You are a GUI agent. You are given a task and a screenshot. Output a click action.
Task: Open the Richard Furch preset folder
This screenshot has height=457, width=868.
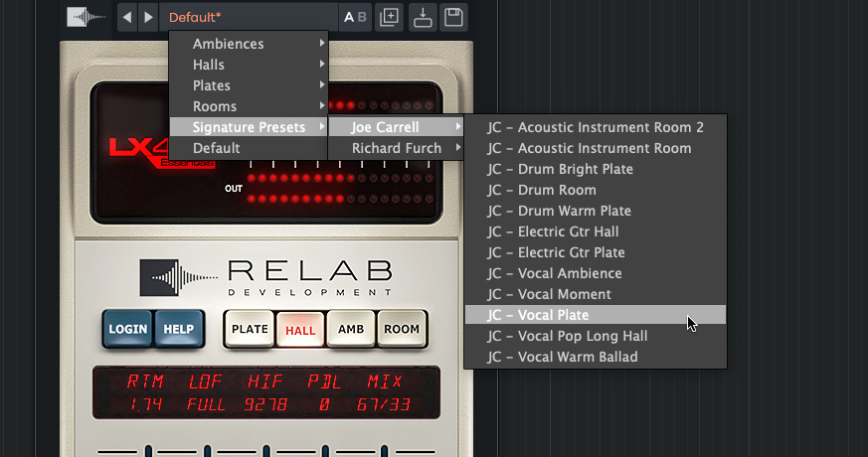pyautogui.click(x=396, y=148)
